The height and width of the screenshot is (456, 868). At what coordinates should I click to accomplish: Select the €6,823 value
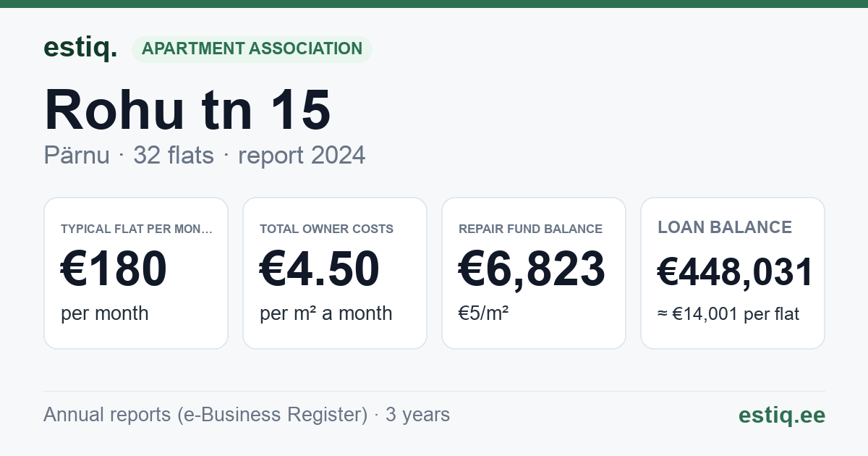click(532, 269)
